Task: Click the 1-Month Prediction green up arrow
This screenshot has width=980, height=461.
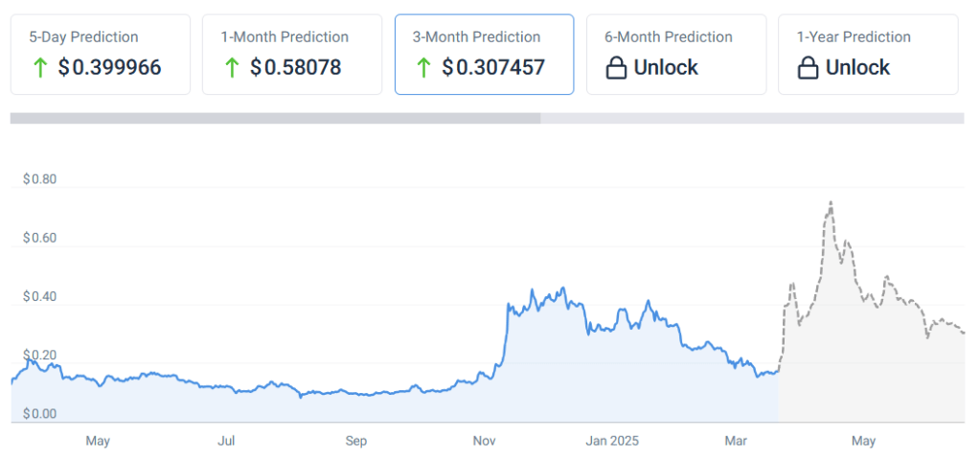Action: [231, 68]
